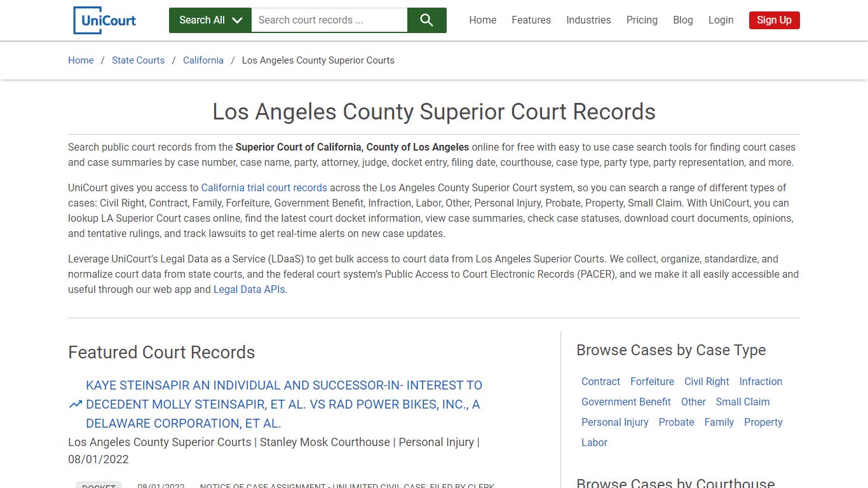868x488 pixels.
Task: Click the case details line mentioning Stanley Mosk Courthouse
Action: [x=274, y=451]
